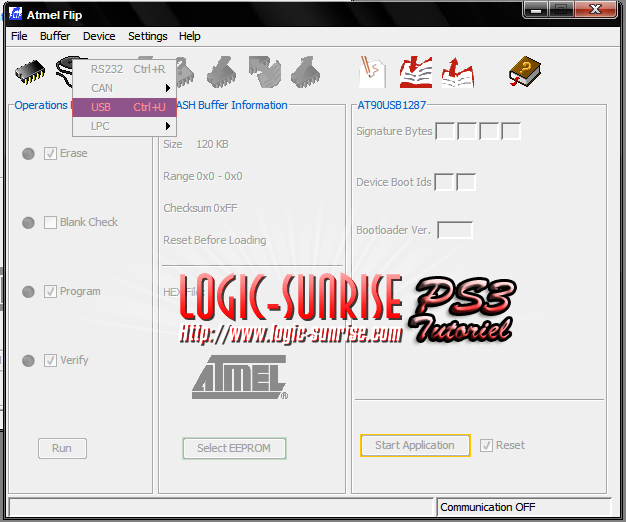
Task: Click the Communication OFF status bar text
Action: coord(487,507)
